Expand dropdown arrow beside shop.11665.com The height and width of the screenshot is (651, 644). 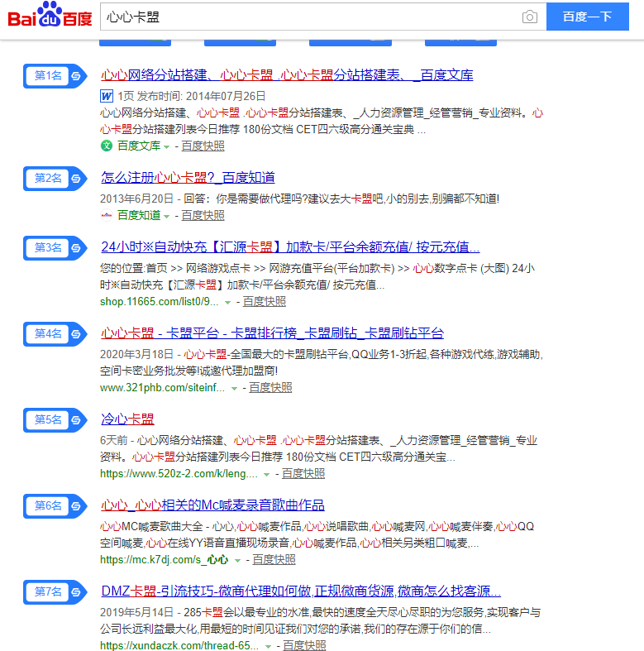[x=227, y=303]
